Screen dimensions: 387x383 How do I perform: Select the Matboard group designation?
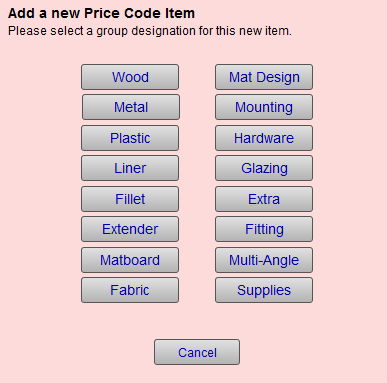coord(130,260)
